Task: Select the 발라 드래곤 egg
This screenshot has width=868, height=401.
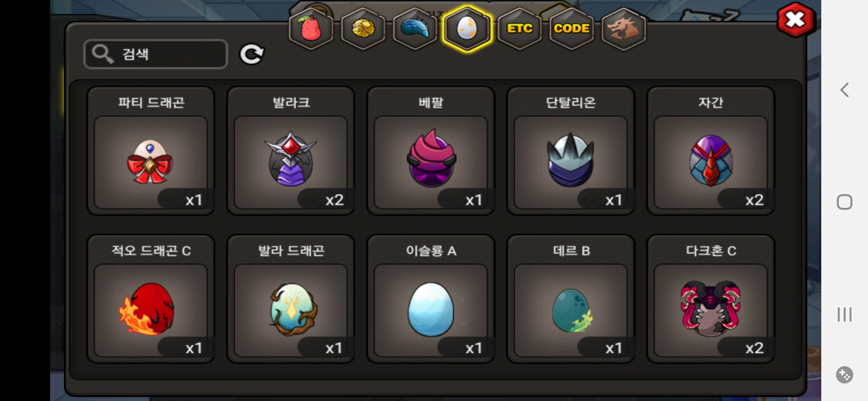Action: [291, 299]
